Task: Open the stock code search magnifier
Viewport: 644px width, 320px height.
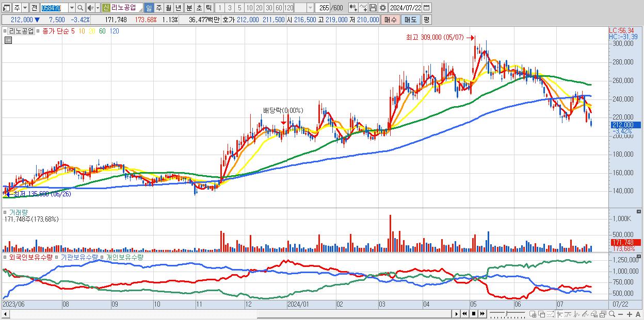Action: tap(81, 8)
